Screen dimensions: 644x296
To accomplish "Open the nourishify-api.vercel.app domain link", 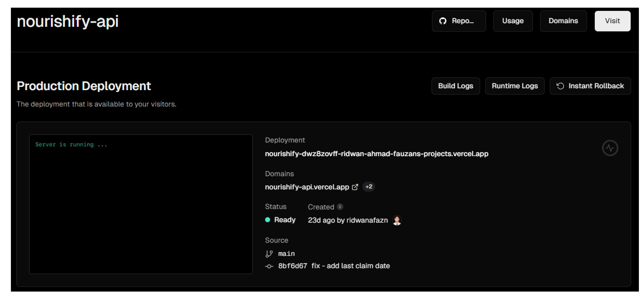I will tap(307, 187).
